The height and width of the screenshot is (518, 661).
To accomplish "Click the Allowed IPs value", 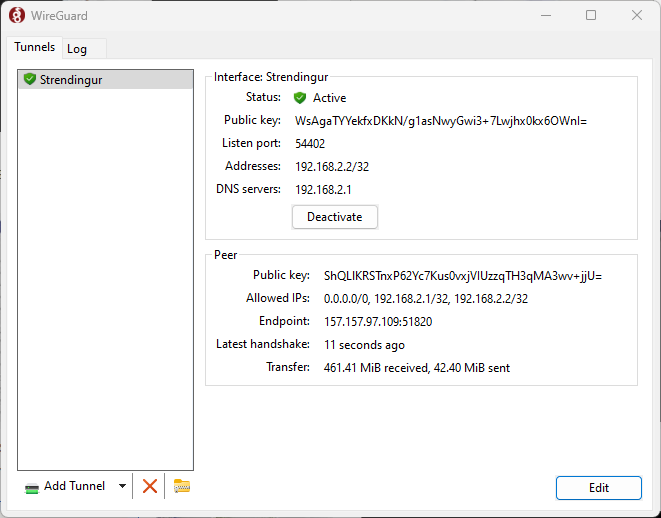I will [x=425, y=299].
